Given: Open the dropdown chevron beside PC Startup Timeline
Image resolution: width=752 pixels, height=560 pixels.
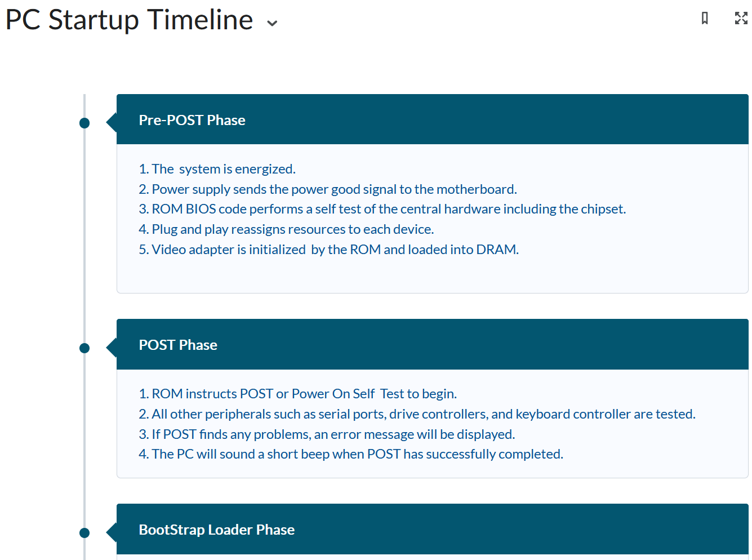Looking at the screenshot, I should coord(272,23).
